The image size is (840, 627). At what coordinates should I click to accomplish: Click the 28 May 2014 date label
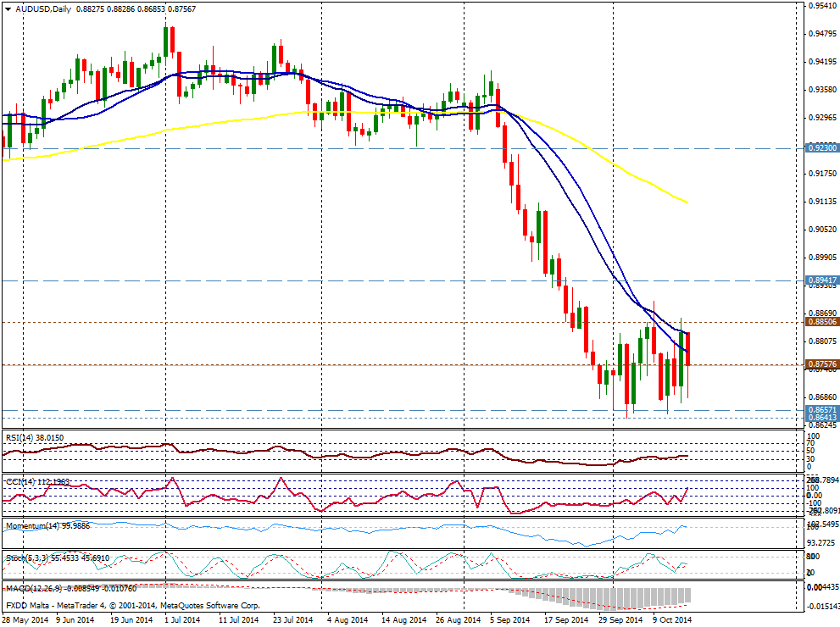tap(25, 620)
